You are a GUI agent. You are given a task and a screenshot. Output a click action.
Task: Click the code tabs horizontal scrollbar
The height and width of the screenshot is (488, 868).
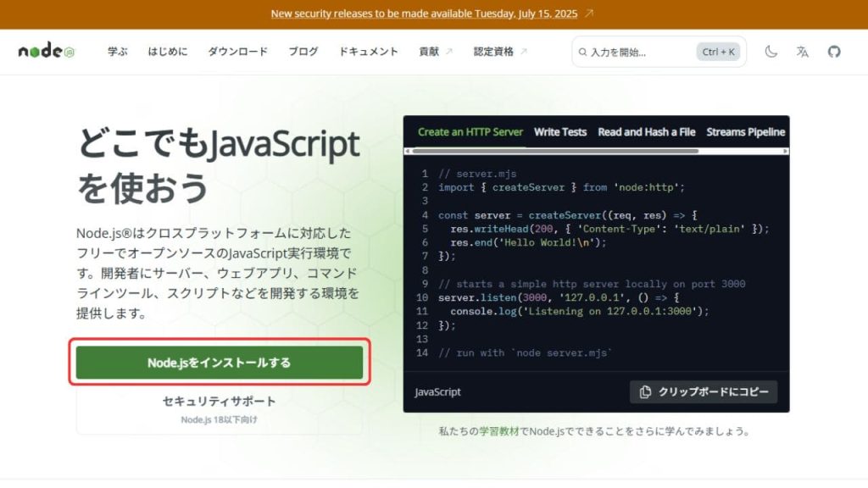click(x=555, y=151)
